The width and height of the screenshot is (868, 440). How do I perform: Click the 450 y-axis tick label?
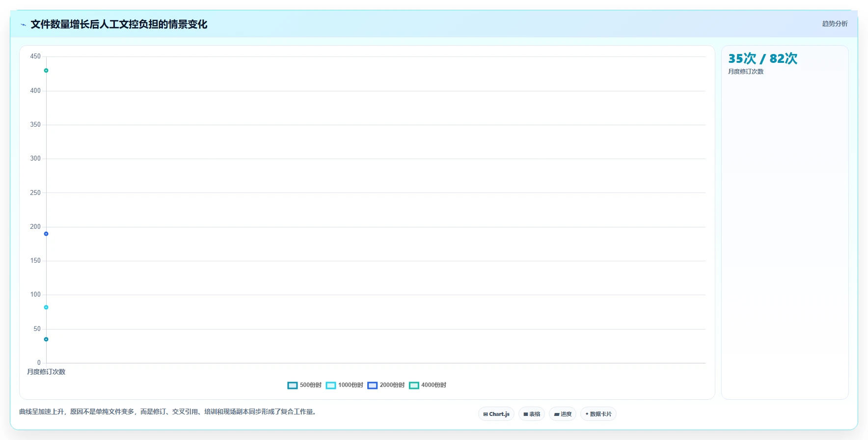click(35, 56)
